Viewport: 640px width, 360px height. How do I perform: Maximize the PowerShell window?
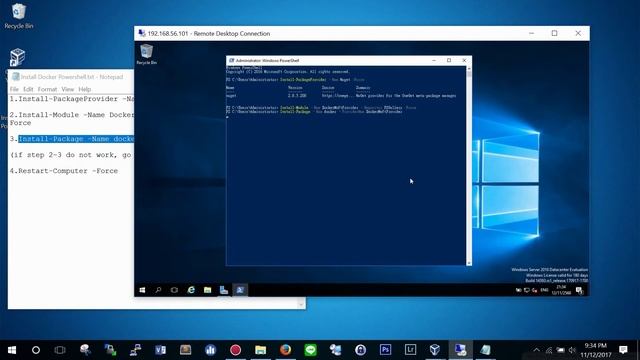(449, 60)
